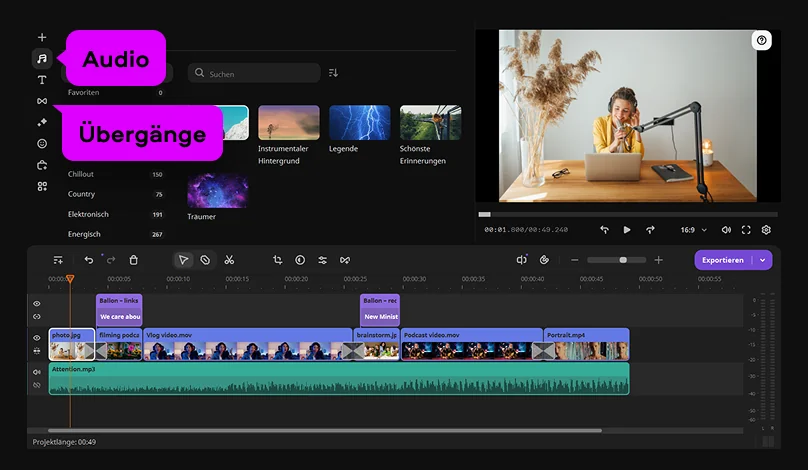The height and width of the screenshot is (470, 808).
Task: Toggle visibility of the title track
Action: (37, 304)
